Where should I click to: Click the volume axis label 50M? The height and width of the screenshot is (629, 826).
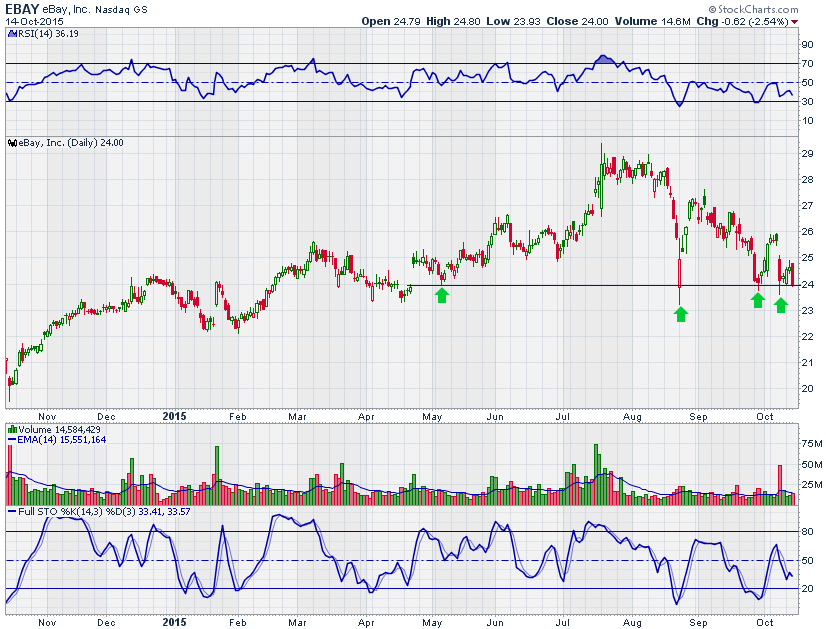[812, 465]
